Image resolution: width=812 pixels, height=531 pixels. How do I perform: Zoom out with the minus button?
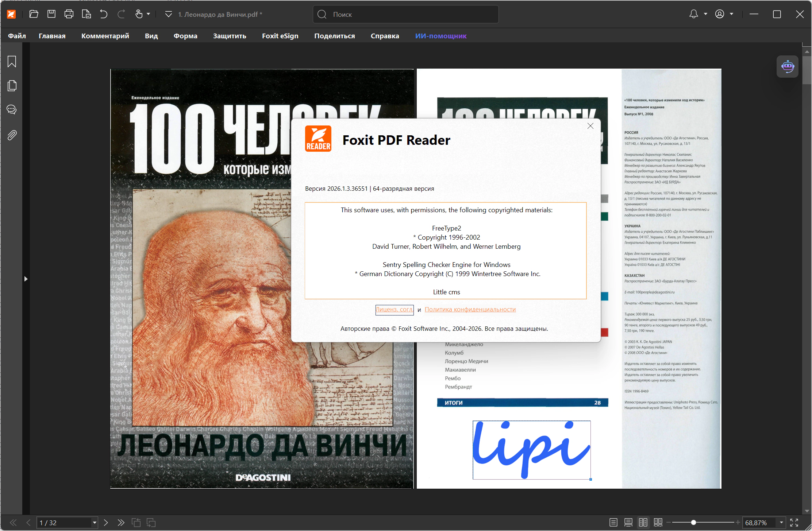[669, 523]
